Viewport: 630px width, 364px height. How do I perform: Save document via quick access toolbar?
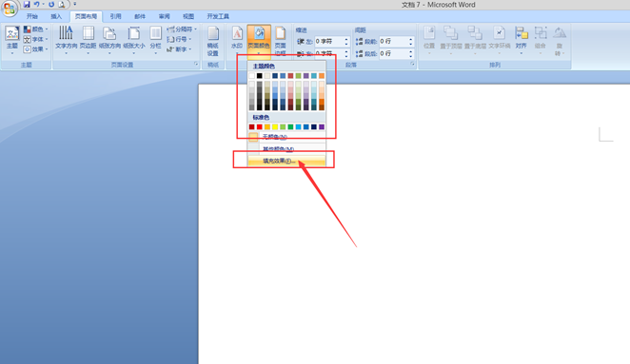pyautogui.click(x=27, y=5)
